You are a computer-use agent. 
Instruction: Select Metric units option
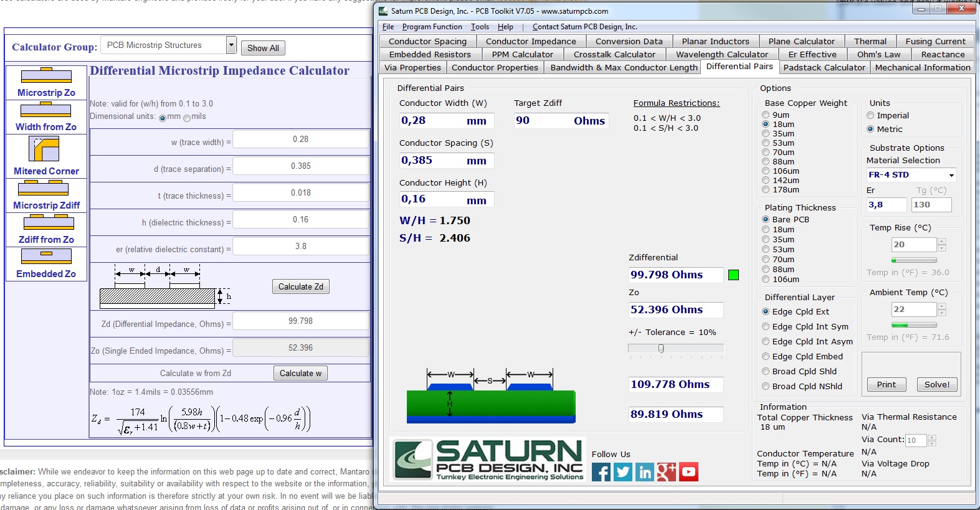[870, 129]
